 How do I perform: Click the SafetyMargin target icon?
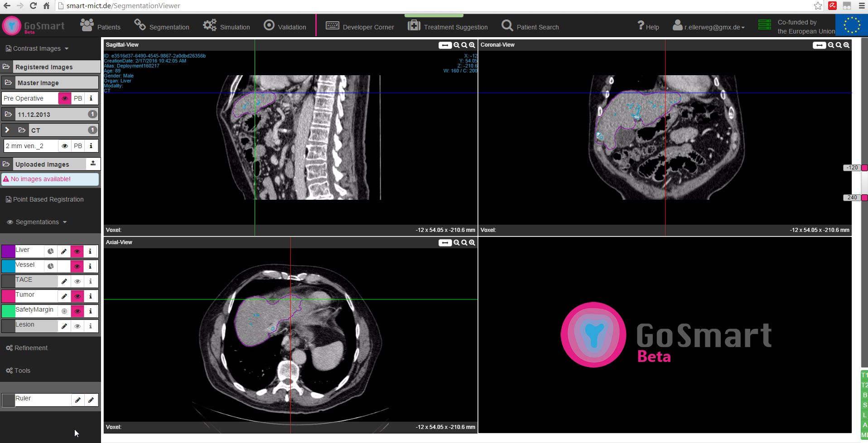(64, 311)
